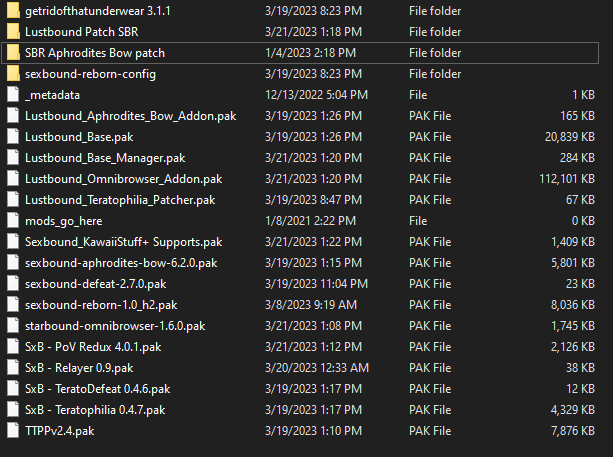Click date 3/19/2023 11:04 PM
The height and width of the screenshot is (457, 613).
pyautogui.click(x=317, y=284)
